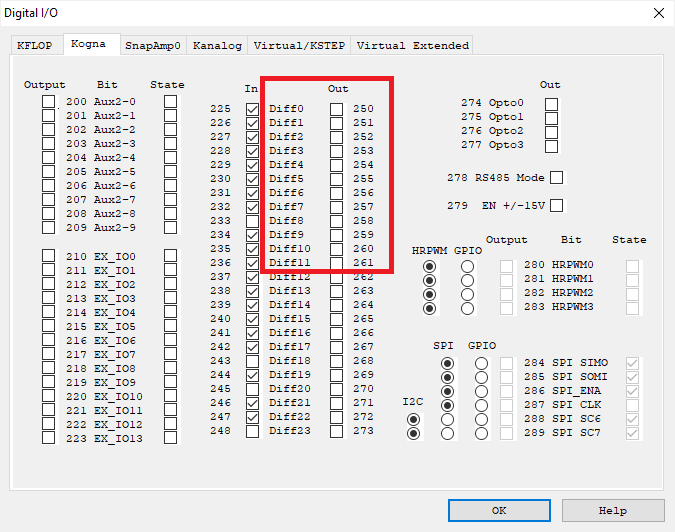Click the OK button
The image size is (675, 532).
pyautogui.click(x=499, y=510)
